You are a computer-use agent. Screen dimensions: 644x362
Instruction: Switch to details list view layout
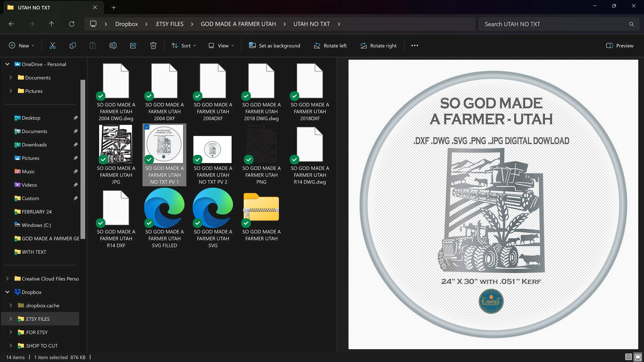[x=628, y=357]
